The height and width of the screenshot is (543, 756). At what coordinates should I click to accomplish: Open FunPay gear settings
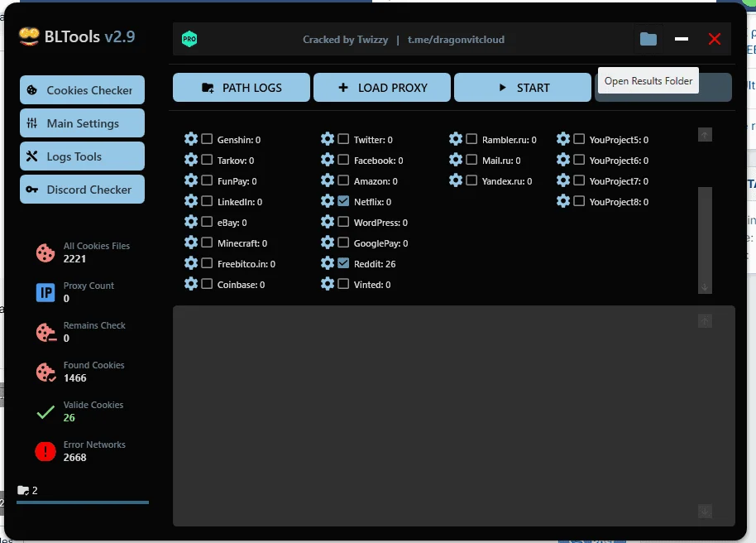click(x=191, y=180)
